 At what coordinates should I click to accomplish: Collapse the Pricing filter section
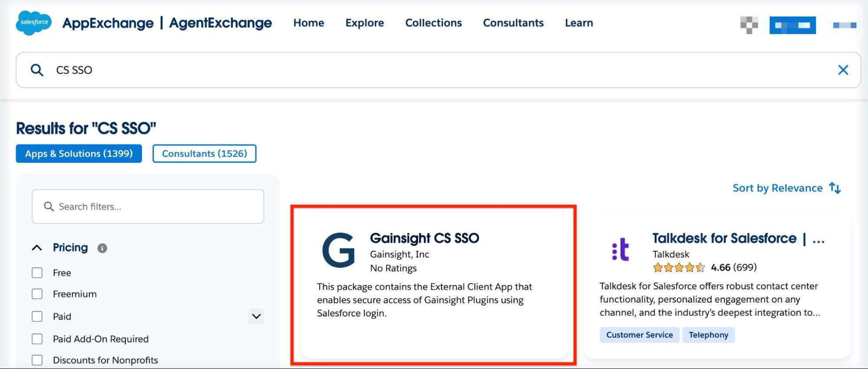click(37, 248)
